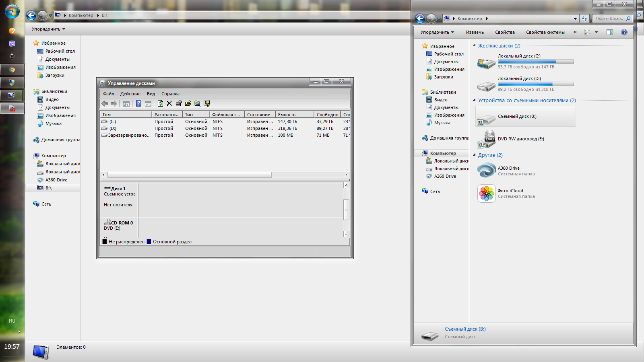Click the volume list horizontal scrollbar
Viewport: 644px width, 362px height.
(x=189, y=175)
